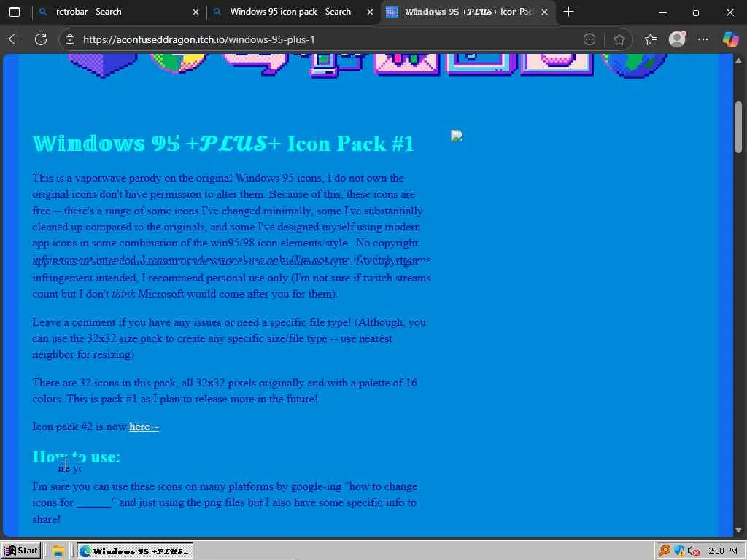View site information lock icon
747x560 pixels.
tap(70, 39)
